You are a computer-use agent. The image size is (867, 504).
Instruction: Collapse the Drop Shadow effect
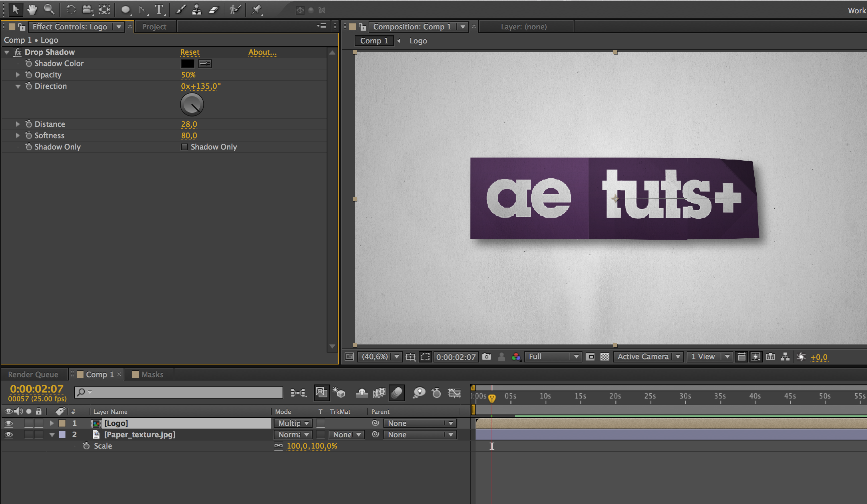point(7,52)
